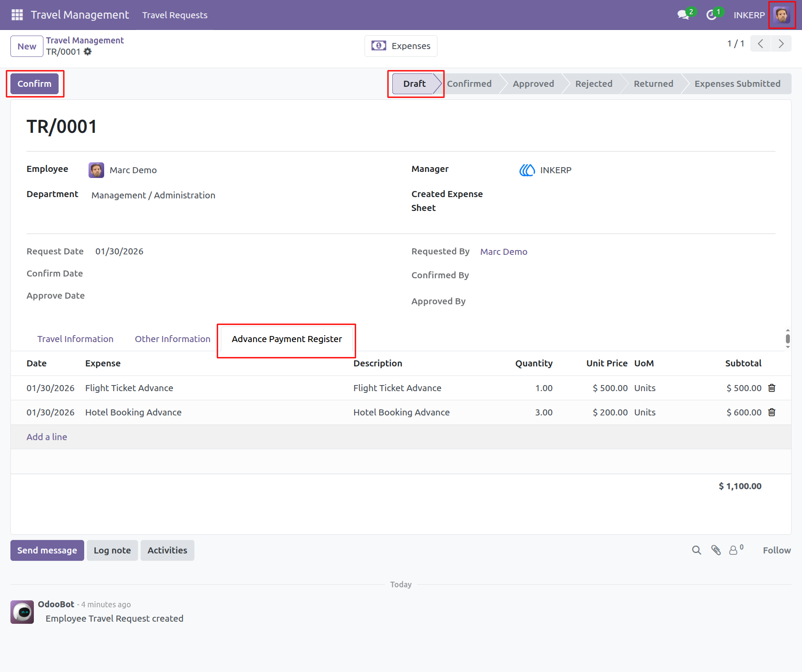This screenshot has height=672, width=802.
Task: Delete the Hotel Booking Advance line
Action: (x=772, y=412)
